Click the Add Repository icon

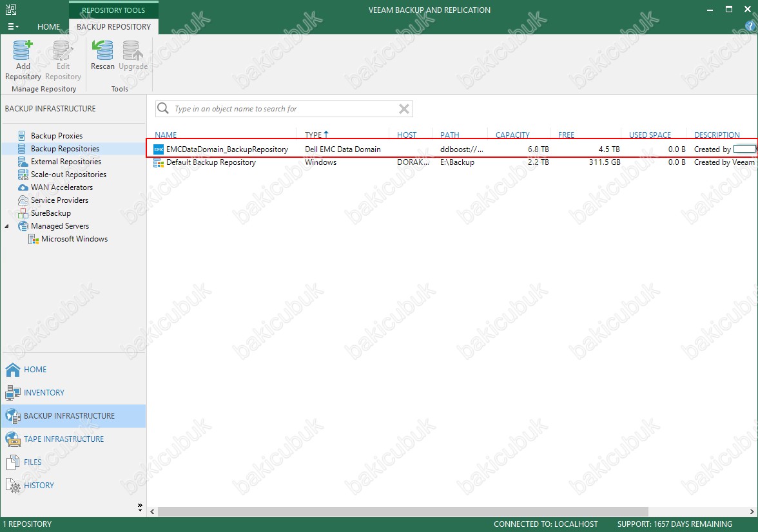(23, 50)
